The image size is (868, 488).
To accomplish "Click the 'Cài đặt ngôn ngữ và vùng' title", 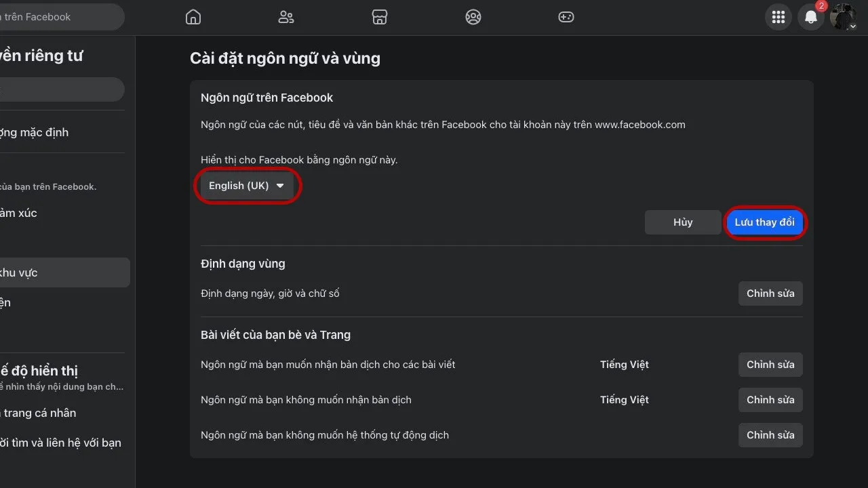I will coord(285,58).
